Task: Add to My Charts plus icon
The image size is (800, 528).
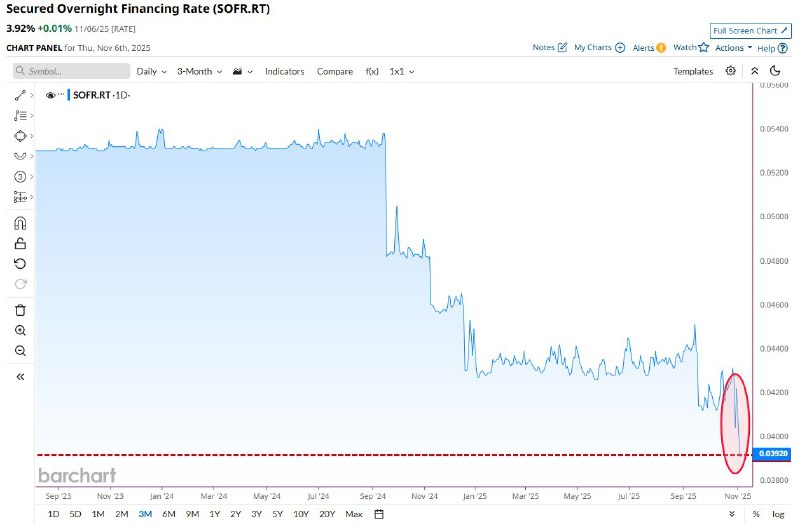Action: pos(620,47)
